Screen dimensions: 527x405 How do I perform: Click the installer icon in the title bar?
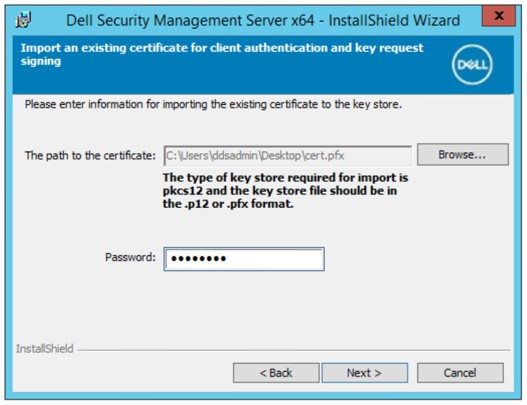pos(23,20)
